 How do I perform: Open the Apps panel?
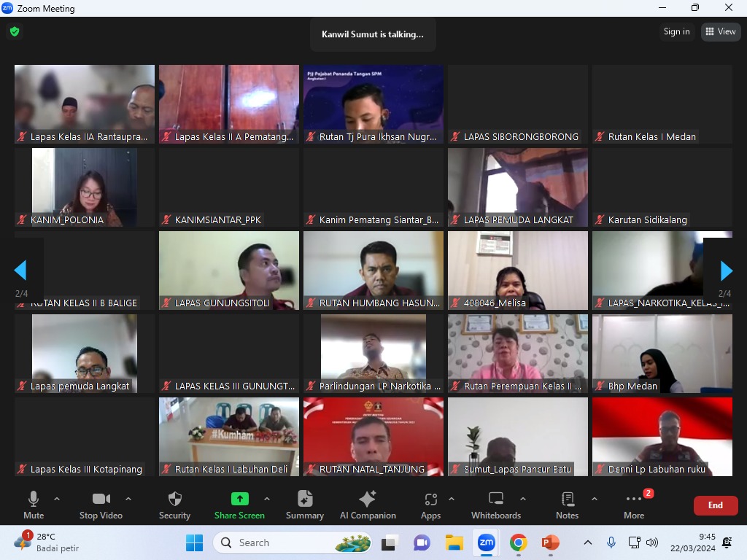430,505
